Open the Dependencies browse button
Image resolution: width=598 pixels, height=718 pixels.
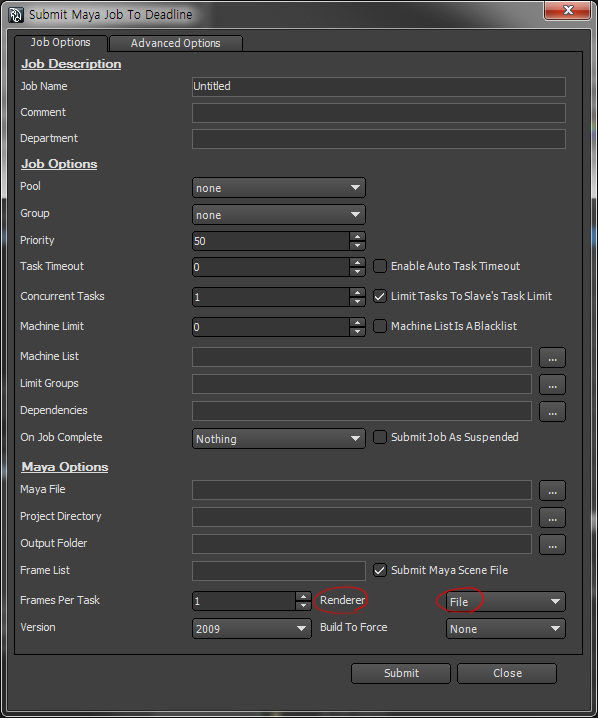(x=552, y=411)
